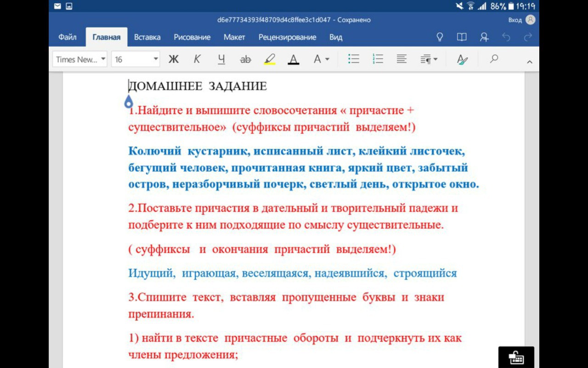This screenshot has height=368, width=588.
Task: Tap the document title in header
Action: pos(294,20)
